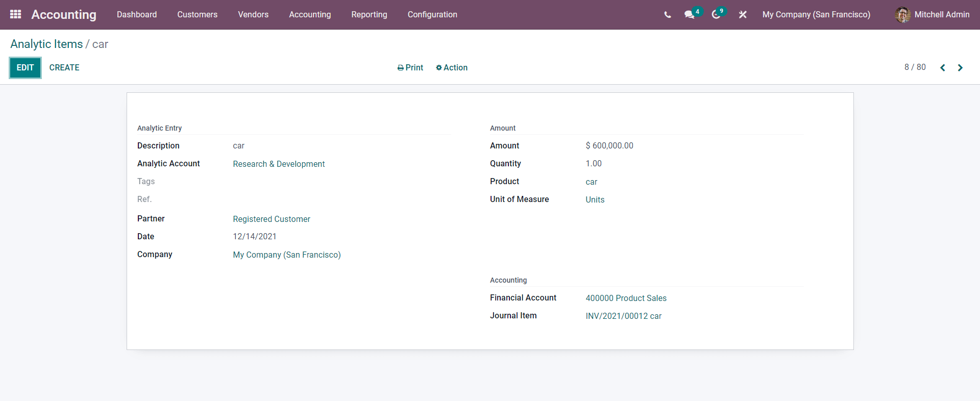Open the Accounting menu item
Screen dimensions: 980x401
click(x=310, y=15)
